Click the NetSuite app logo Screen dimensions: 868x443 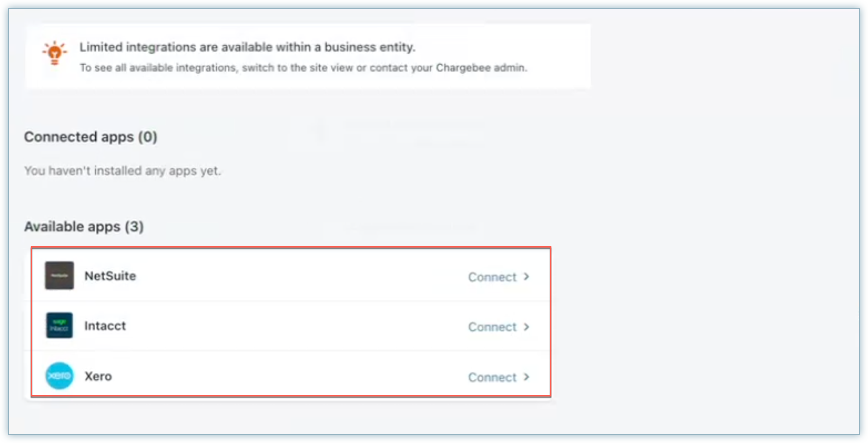59,275
